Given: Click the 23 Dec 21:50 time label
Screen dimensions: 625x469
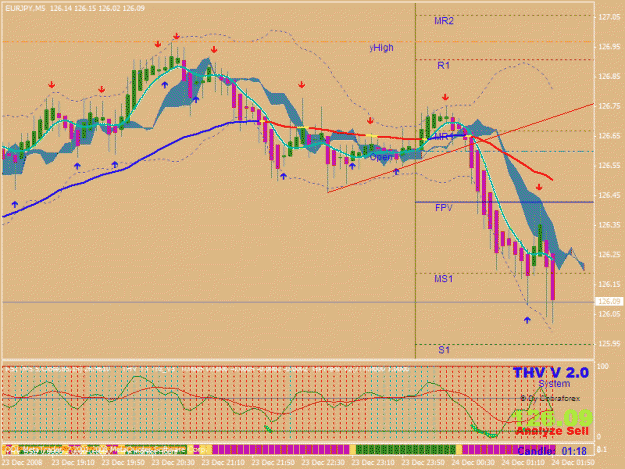Looking at the screenshot, I should 273,463.
